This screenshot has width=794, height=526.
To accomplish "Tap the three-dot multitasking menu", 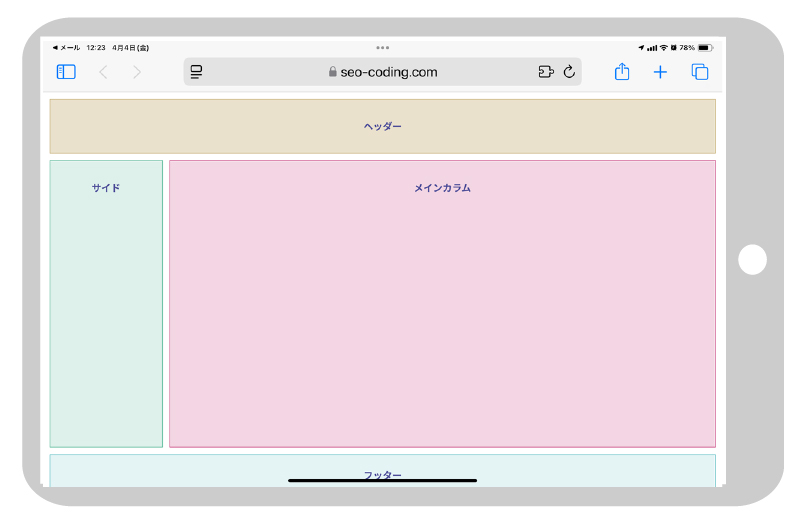I will click(383, 47).
